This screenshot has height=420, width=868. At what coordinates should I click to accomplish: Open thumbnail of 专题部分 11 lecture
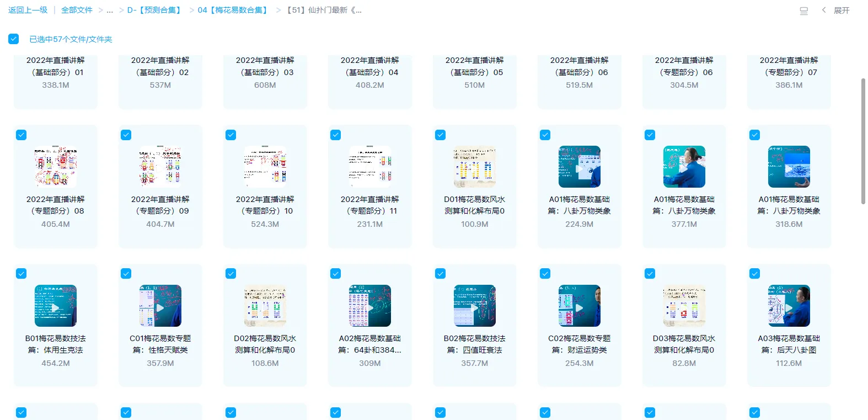pos(370,167)
